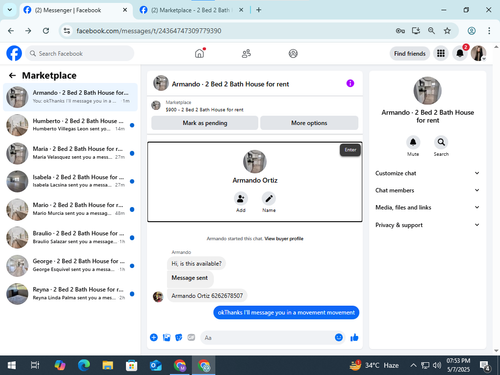
Task: Open Microsoft Store from the taskbar
Action: (132, 365)
